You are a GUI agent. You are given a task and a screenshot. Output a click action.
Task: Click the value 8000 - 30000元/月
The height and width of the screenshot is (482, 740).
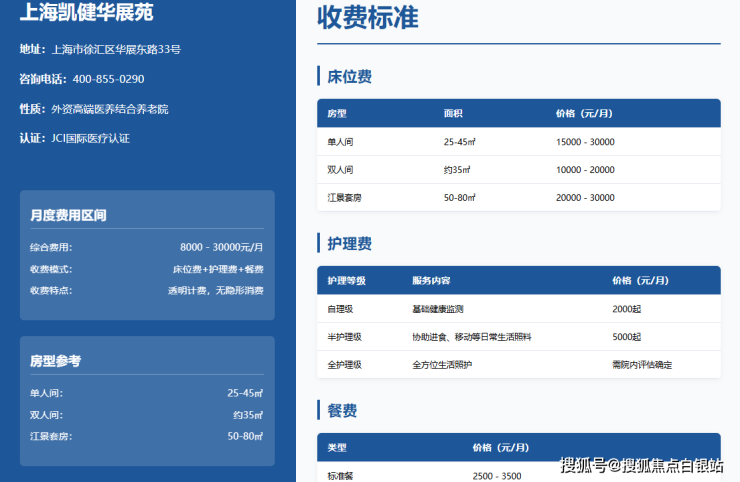(x=222, y=247)
